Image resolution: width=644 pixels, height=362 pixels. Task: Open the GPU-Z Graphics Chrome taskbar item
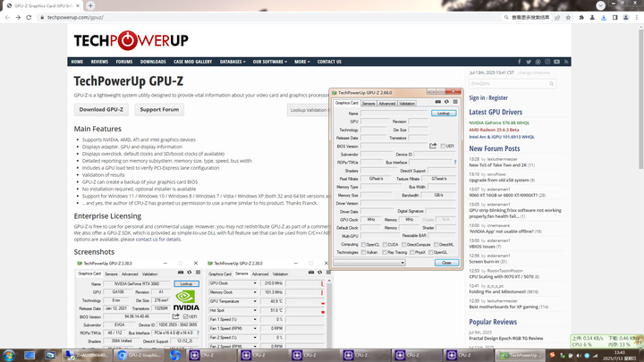(140, 355)
